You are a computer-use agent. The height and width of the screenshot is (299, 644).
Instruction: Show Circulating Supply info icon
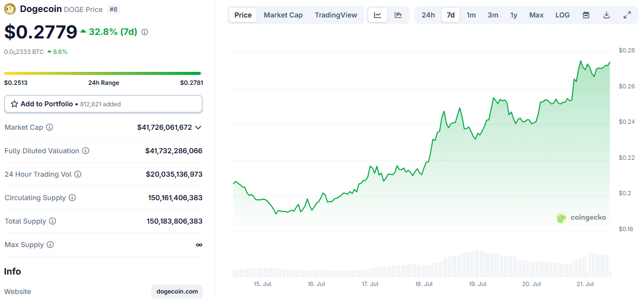tap(72, 198)
